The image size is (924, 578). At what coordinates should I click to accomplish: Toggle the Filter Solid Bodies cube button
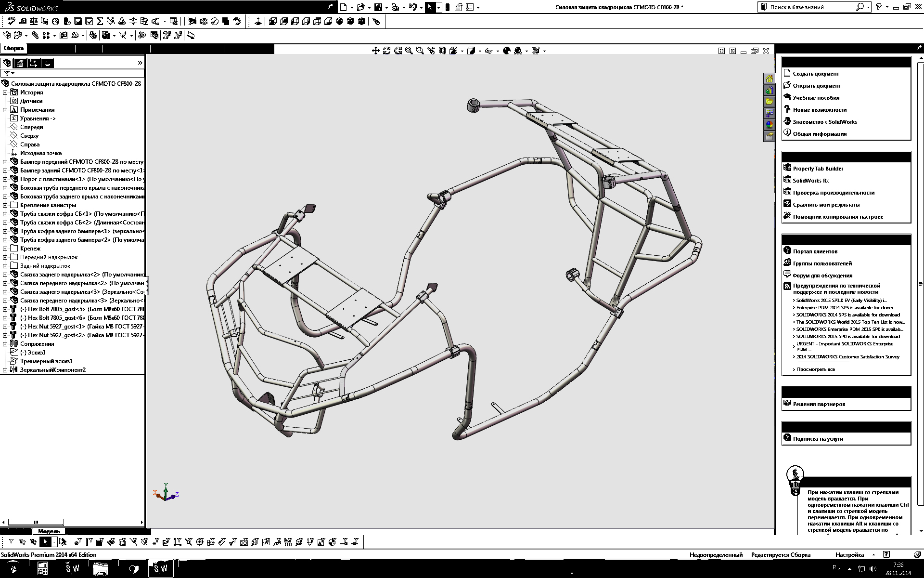tap(122, 542)
